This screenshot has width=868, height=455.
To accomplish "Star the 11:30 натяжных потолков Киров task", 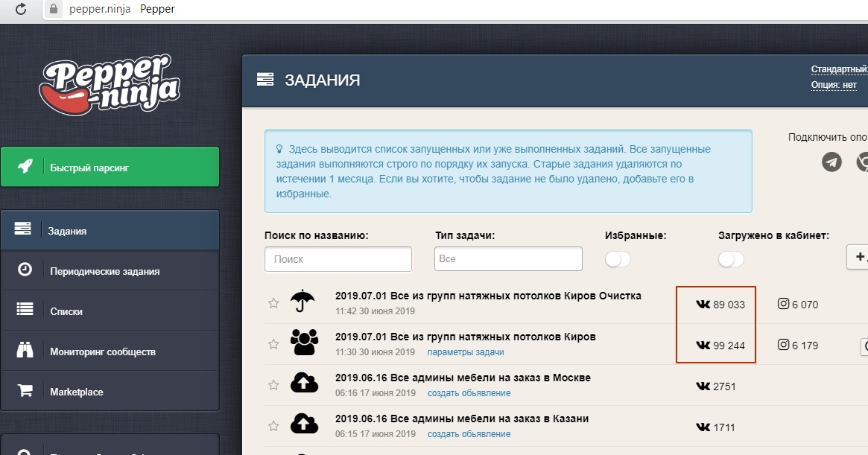I will tap(273, 344).
